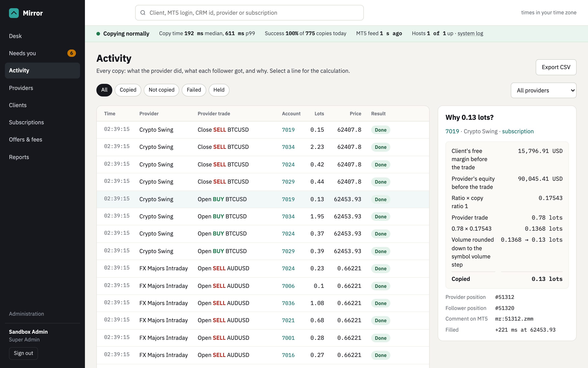Open the All providers dropdown
Screen dimensions: 588x368
[x=543, y=90]
